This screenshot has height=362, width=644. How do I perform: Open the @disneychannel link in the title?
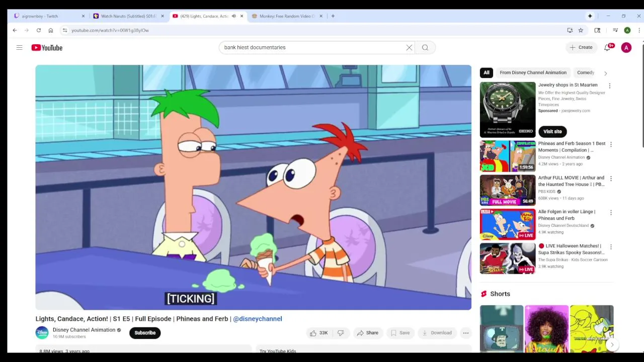(258, 319)
